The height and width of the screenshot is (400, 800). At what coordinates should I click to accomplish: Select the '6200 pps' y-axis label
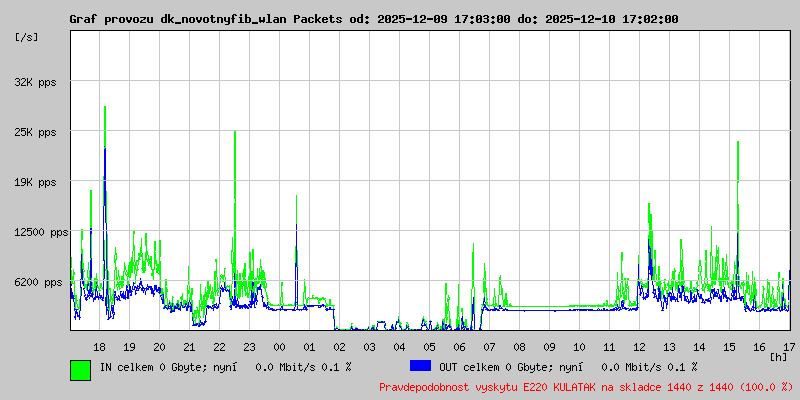click(36, 282)
